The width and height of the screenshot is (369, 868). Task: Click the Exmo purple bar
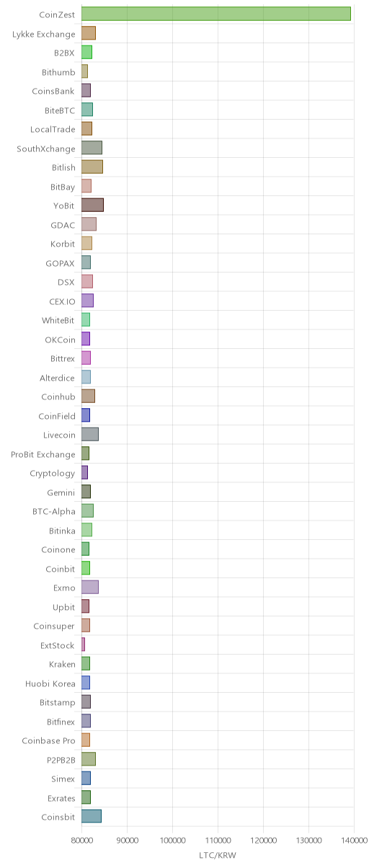(90, 587)
